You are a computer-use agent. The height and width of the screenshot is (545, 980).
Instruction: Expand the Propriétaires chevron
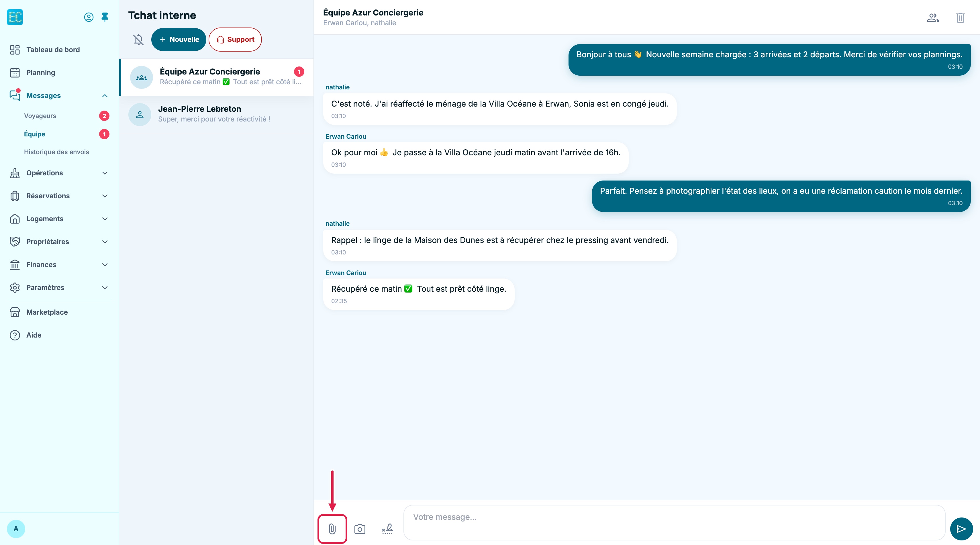tap(105, 242)
